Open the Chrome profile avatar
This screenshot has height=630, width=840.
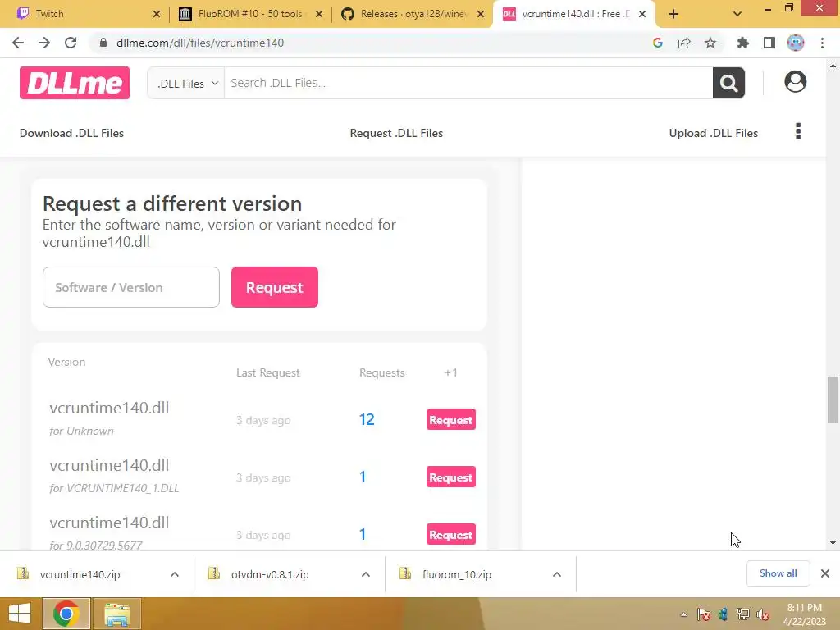click(796, 43)
